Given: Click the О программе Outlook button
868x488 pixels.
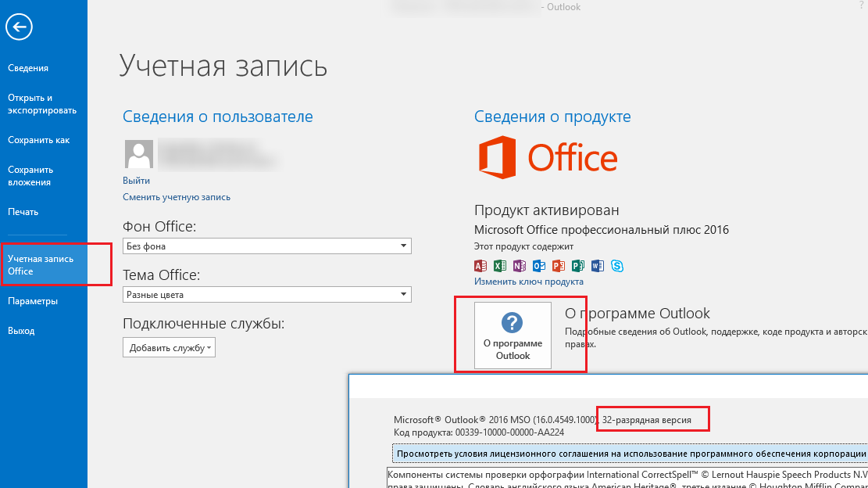Looking at the screenshot, I should point(513,335).
